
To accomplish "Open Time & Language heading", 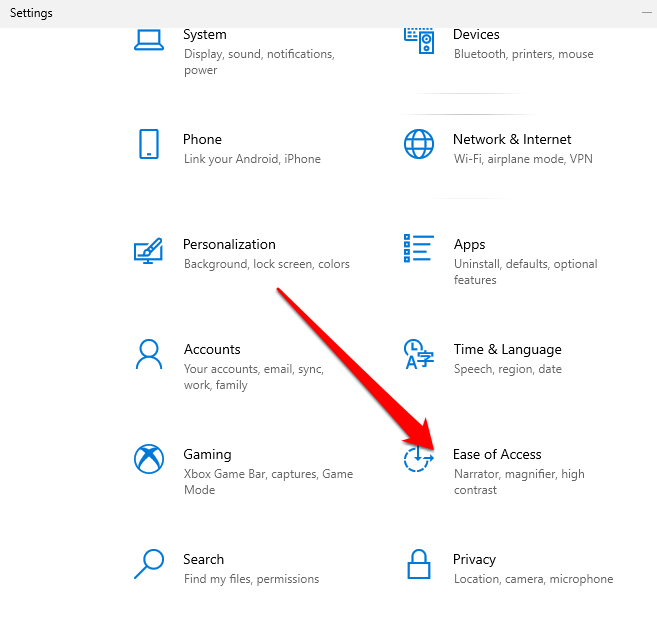I will 507,350.
